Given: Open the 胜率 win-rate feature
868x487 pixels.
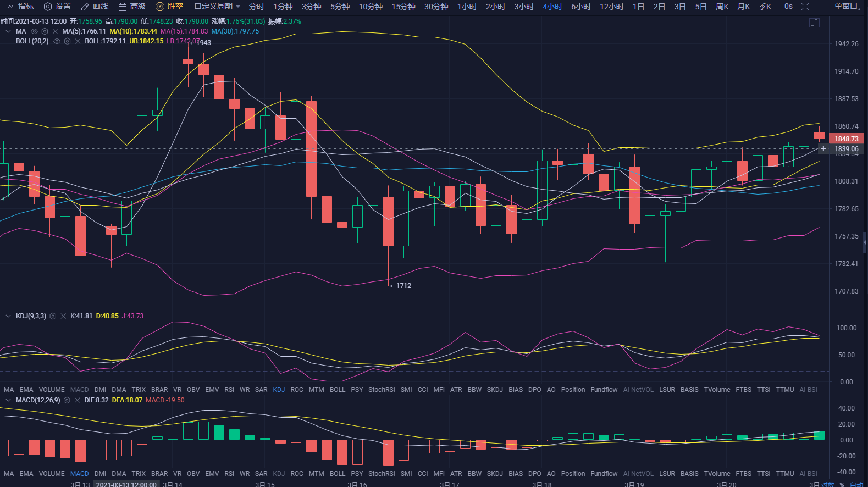Looking at the screenshot, I should click(169, 7).
